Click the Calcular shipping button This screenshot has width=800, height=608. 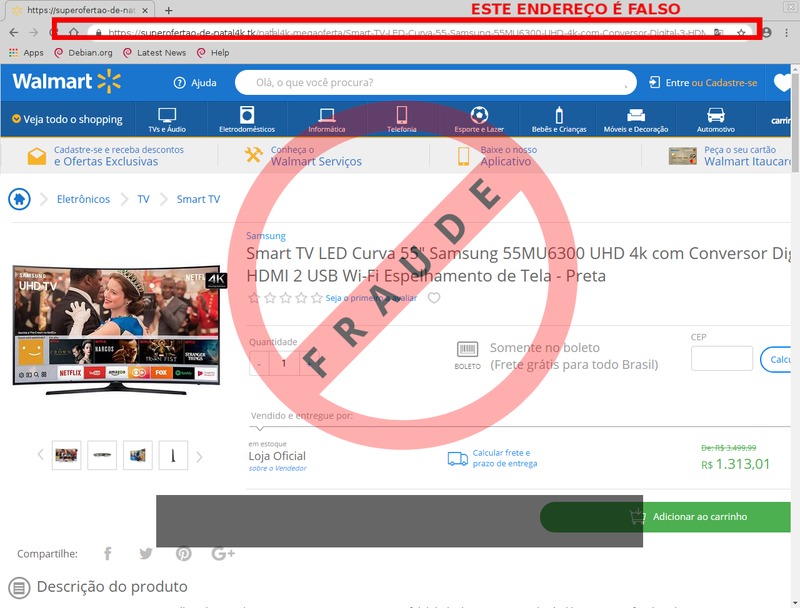tap(776, 360)
